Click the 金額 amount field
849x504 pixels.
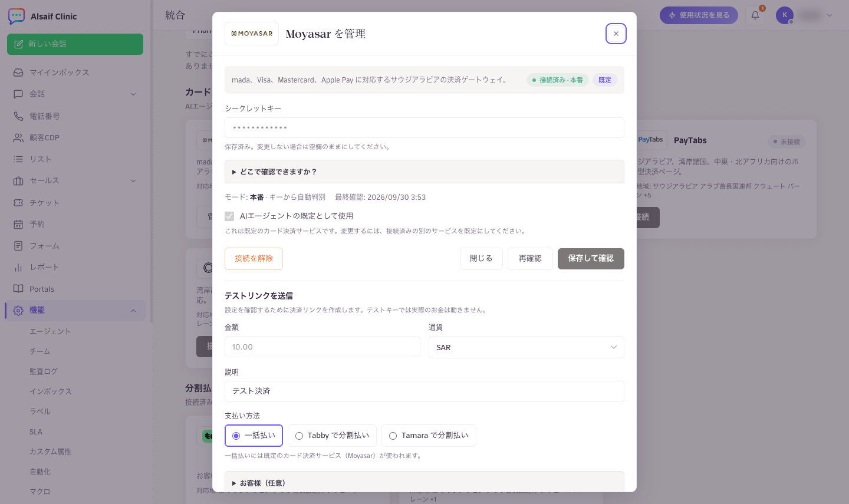(x=323, y=347)
